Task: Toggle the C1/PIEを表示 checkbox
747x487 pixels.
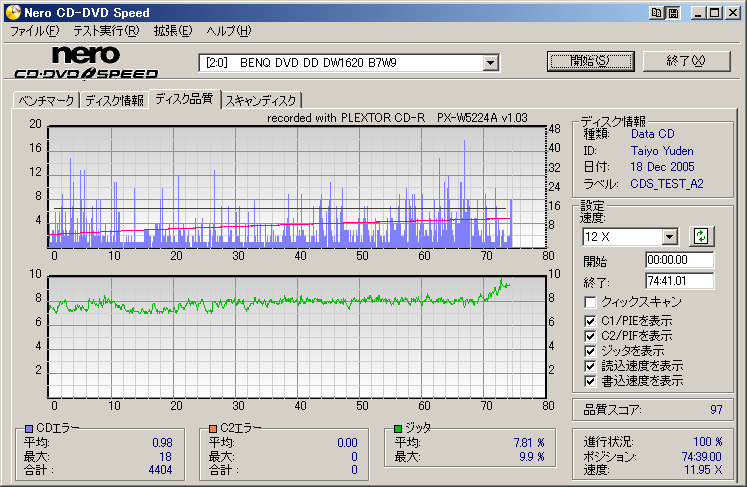Action: pyautogui.click(x=591, y=321)
